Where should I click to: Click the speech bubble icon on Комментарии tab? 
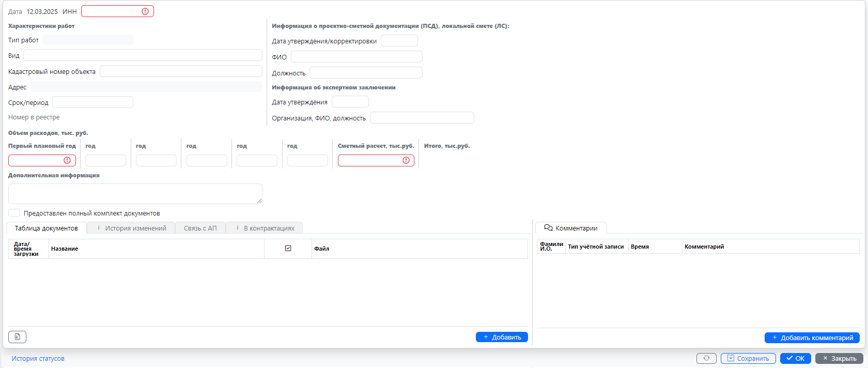[548, 228]
